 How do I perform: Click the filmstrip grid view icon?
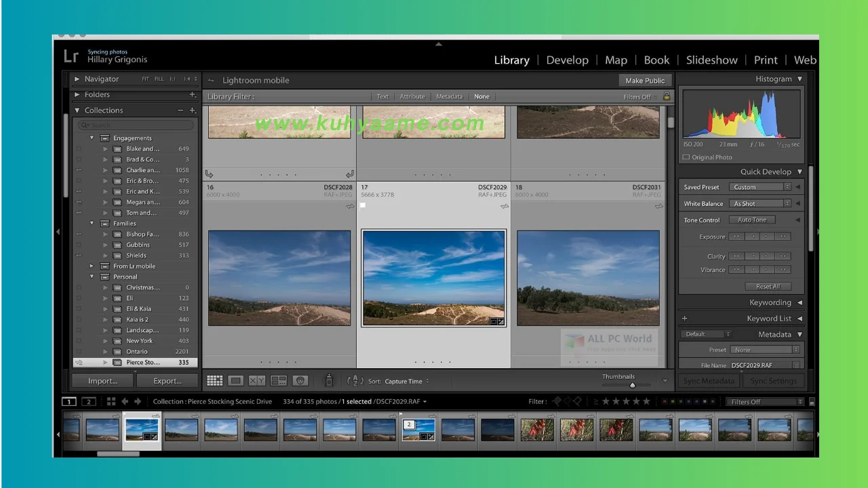(111, 401)
